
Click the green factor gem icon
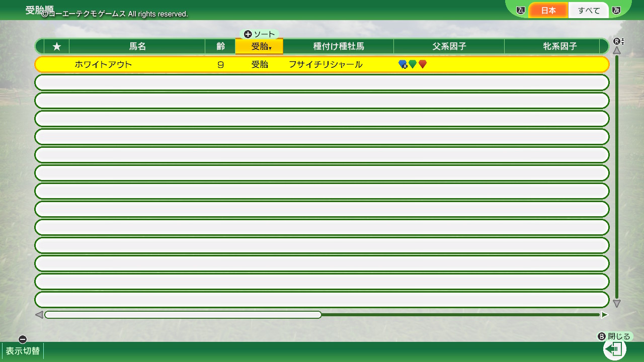pyautogui.click(x=413, y=64)
